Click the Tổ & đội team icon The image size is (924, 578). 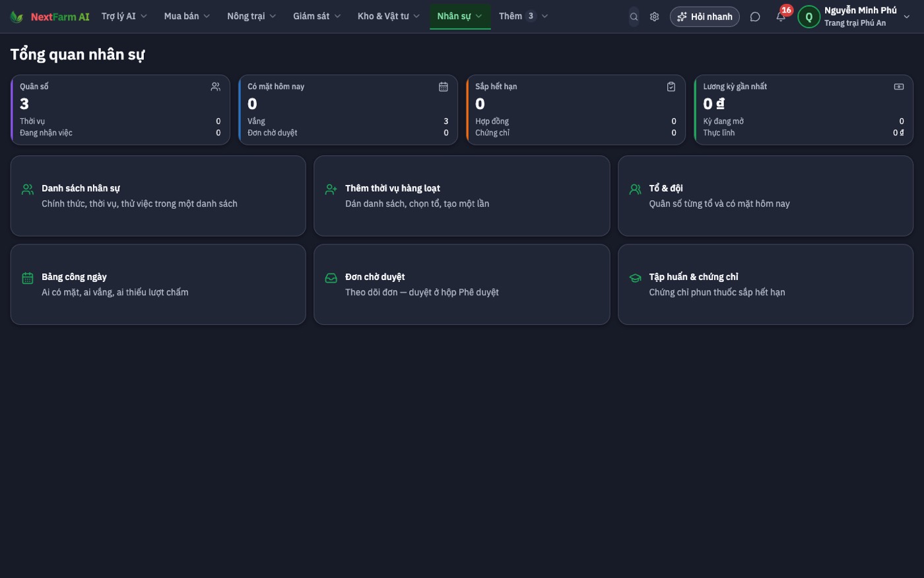click(x=635, y=190)
